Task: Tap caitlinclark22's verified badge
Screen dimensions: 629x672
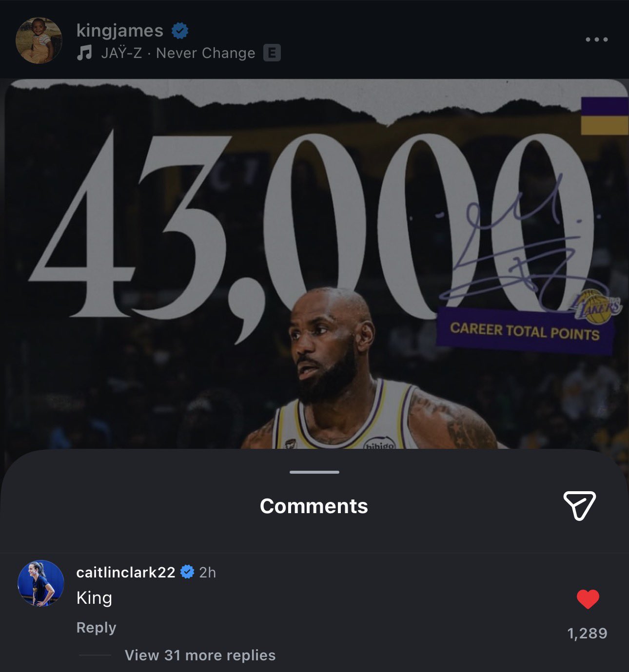Action: tap(187, 572)
